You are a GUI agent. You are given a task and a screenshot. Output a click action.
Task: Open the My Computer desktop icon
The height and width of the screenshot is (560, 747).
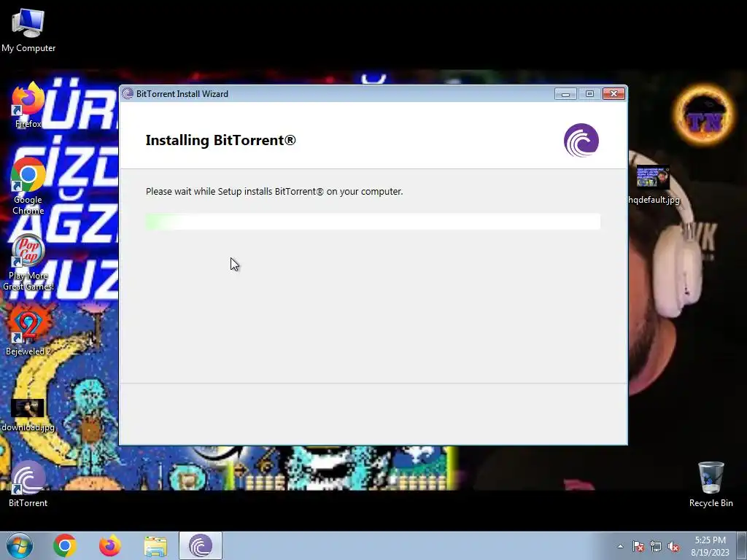point(28,31)
